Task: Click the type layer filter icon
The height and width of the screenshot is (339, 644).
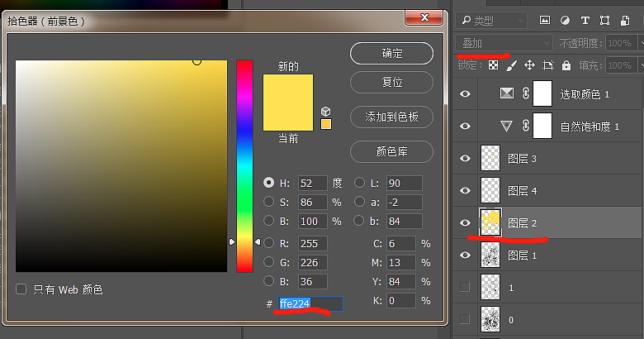Action: (585, 20)
